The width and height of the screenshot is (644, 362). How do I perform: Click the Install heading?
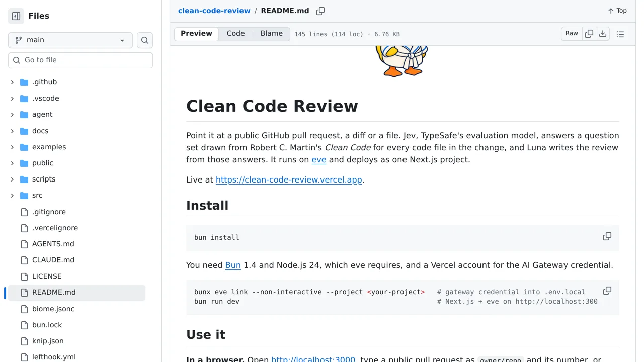[207, 205]
